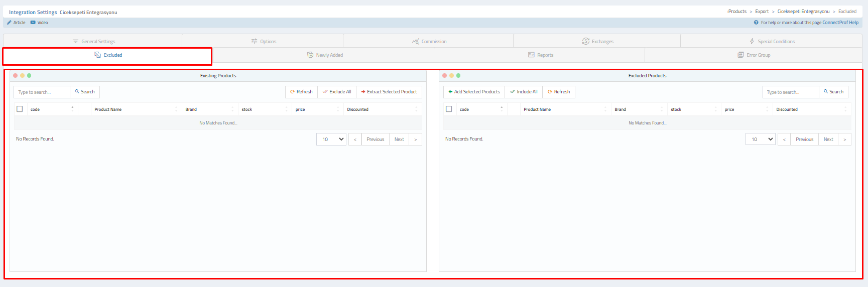Click the Article pencil icon
The image size is (868, 287).
point(9,23)
